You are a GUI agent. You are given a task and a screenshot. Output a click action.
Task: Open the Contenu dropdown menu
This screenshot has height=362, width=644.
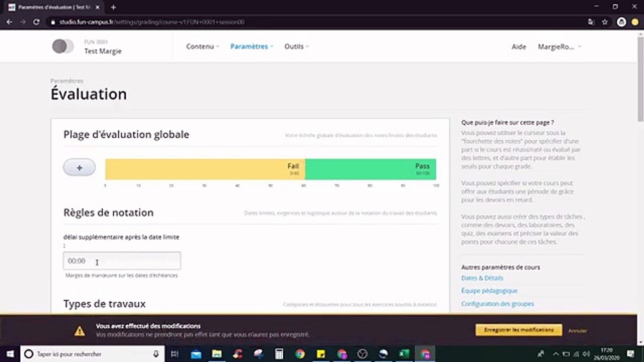(203, 46)
